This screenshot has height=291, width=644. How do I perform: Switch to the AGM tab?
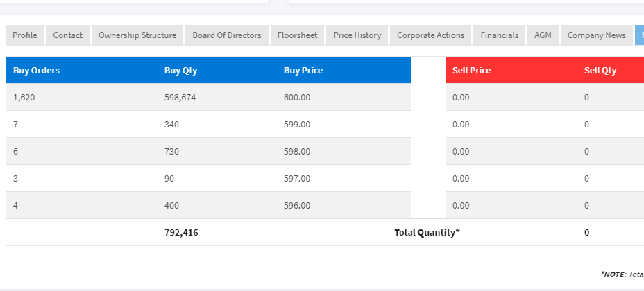tap(543, 35)
